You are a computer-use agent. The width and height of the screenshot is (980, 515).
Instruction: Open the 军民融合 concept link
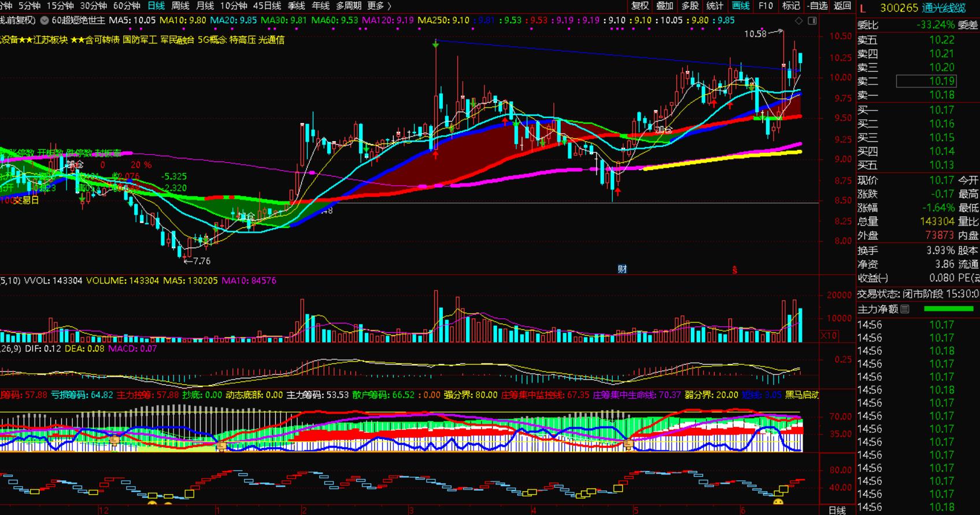(177, 40)
